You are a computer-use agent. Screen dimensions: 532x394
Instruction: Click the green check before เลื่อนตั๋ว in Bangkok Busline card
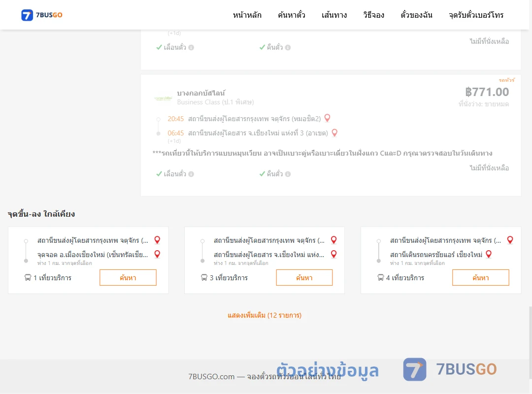159,174
